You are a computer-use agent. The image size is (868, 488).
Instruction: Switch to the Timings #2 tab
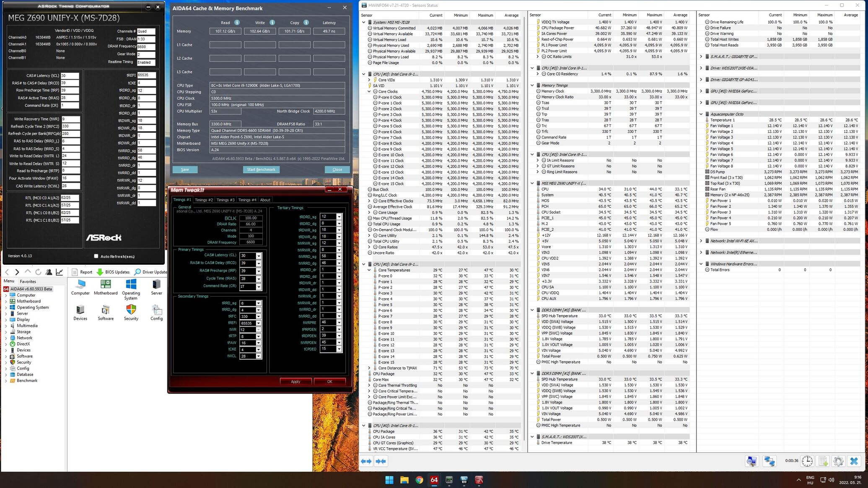[204, 200]
